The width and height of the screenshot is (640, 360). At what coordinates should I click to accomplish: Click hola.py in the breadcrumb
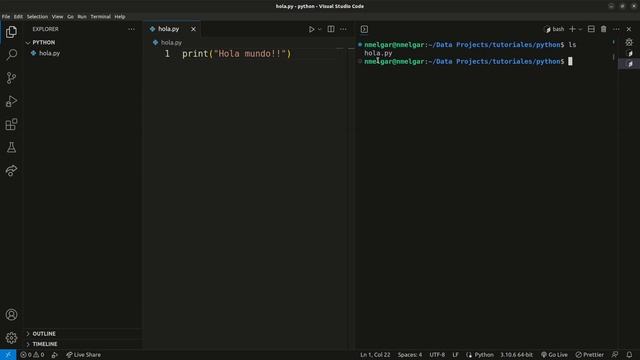[x=171, y=42]
